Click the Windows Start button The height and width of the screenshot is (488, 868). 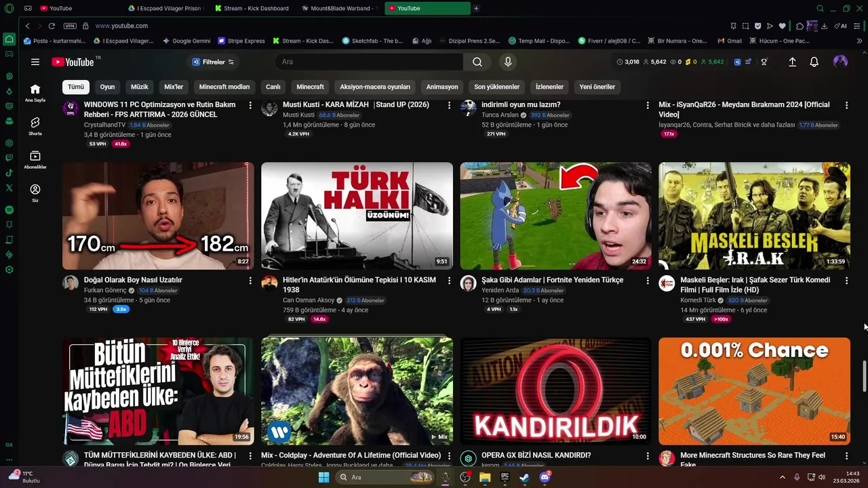tap(323, 477)
